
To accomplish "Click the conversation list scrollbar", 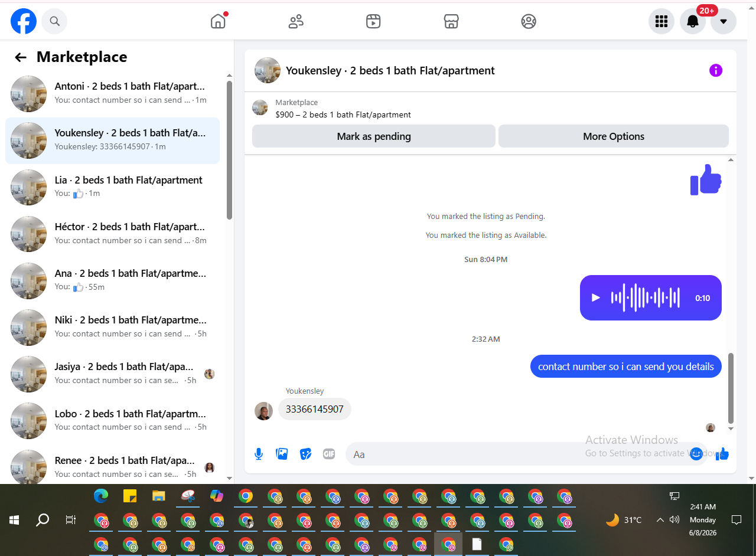I will [x=230, y=150].
